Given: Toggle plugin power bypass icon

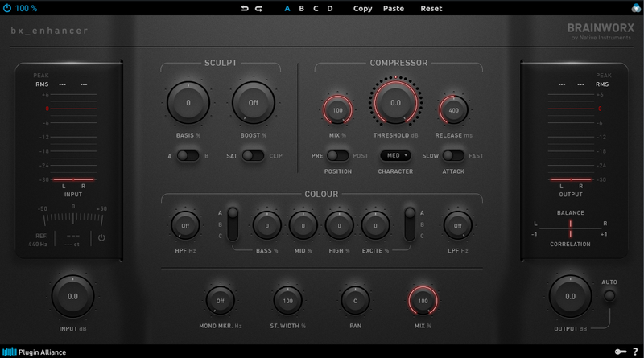Looking at the screenshot, I should (x=7, y=8).
